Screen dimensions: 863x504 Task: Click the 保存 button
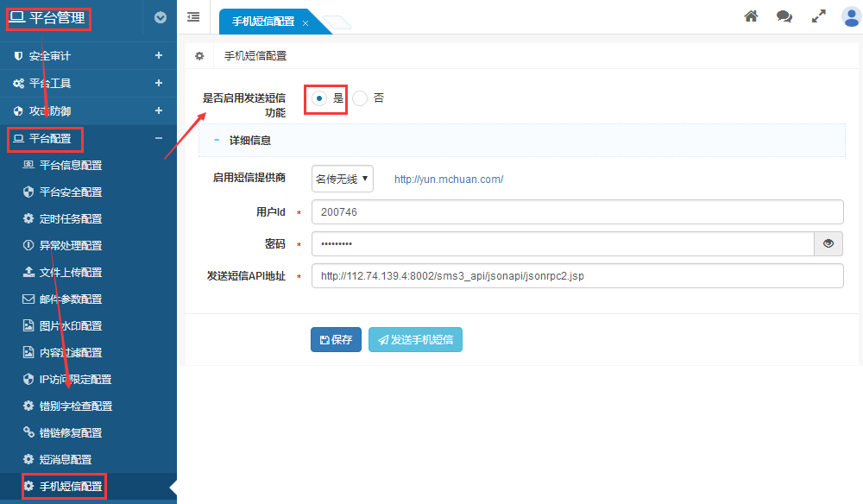tap(336, 340)
